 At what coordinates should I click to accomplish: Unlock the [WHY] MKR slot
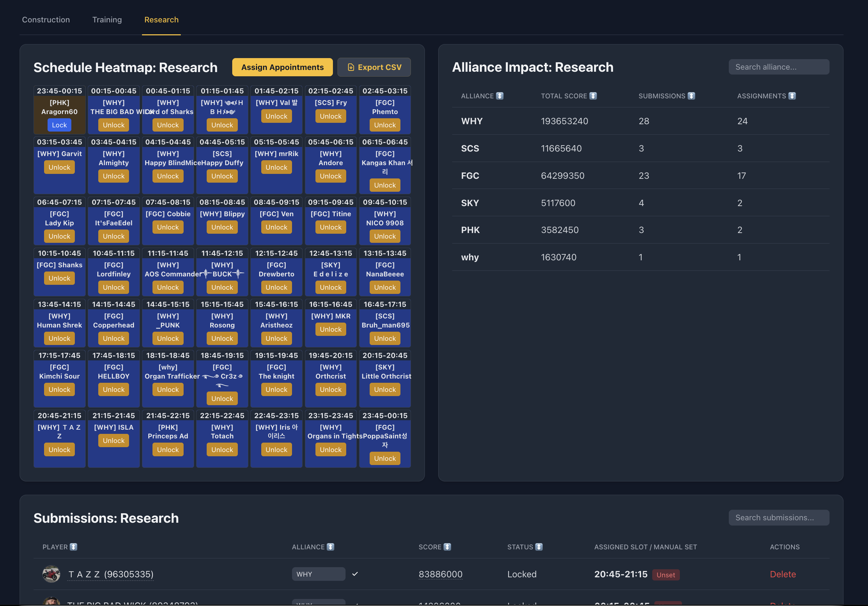(330, 330)
